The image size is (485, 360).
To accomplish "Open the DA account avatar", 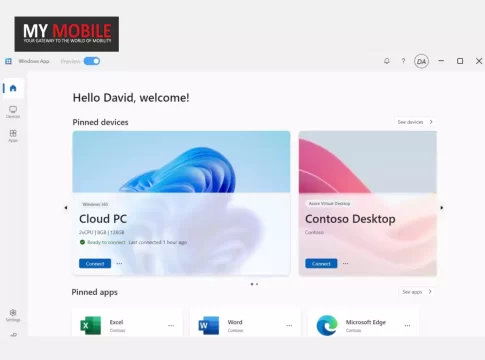I will tap(421, 61).
